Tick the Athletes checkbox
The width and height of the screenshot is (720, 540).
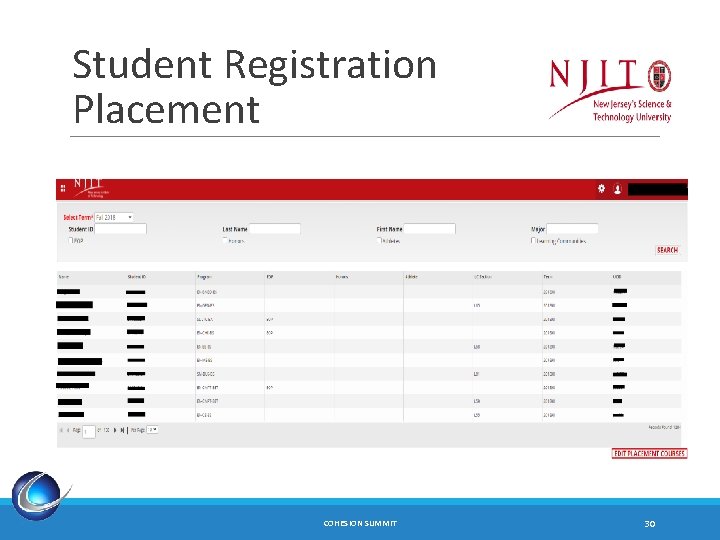(379, 240)
